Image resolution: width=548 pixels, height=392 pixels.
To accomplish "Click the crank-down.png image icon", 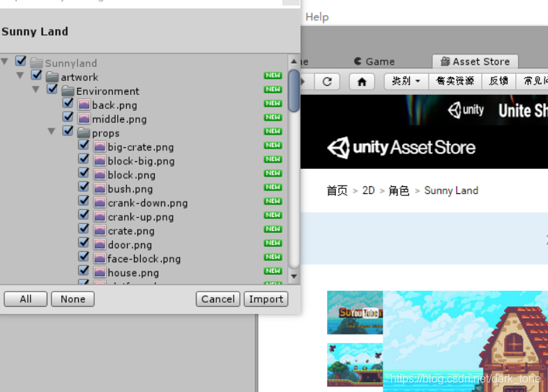I will coord(100,203).
